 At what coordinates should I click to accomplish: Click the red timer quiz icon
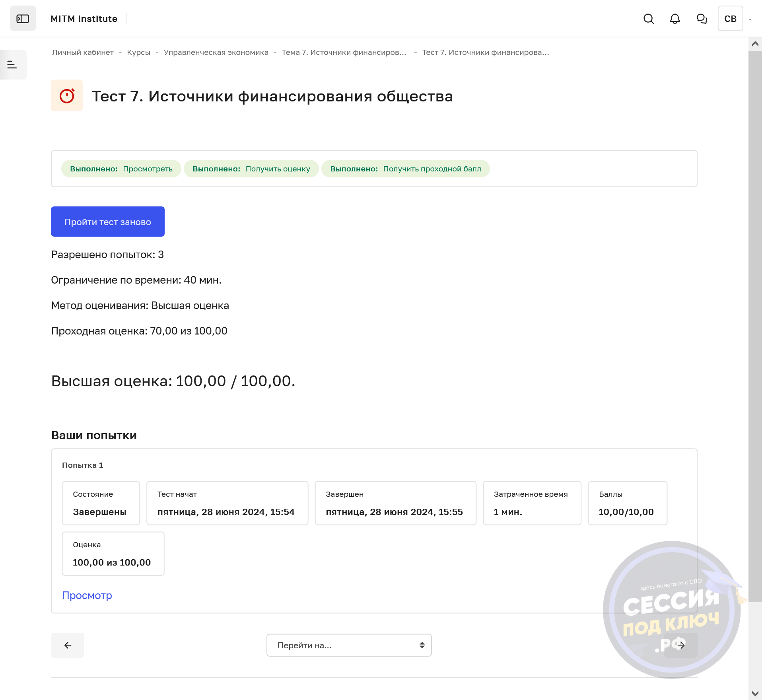click(67, 95)
